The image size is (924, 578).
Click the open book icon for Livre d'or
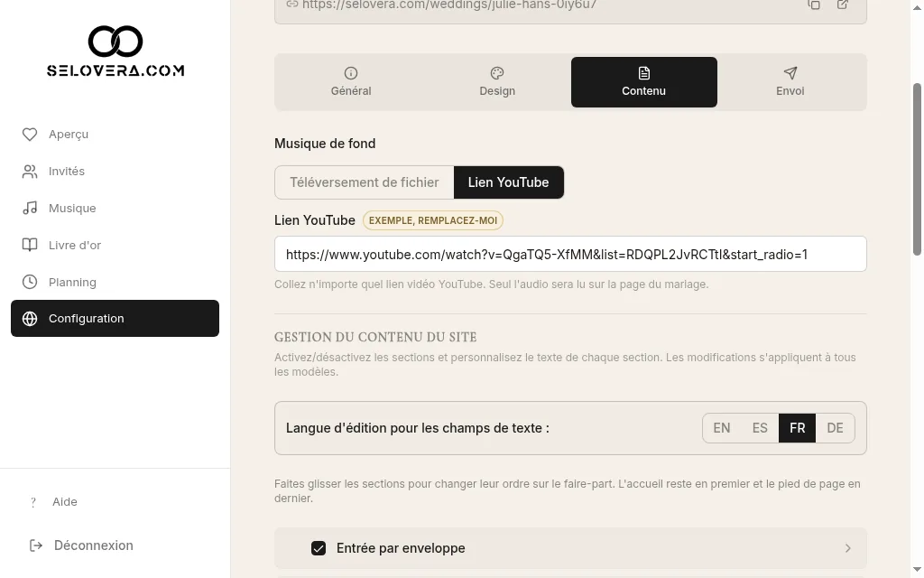click(30, 245)
